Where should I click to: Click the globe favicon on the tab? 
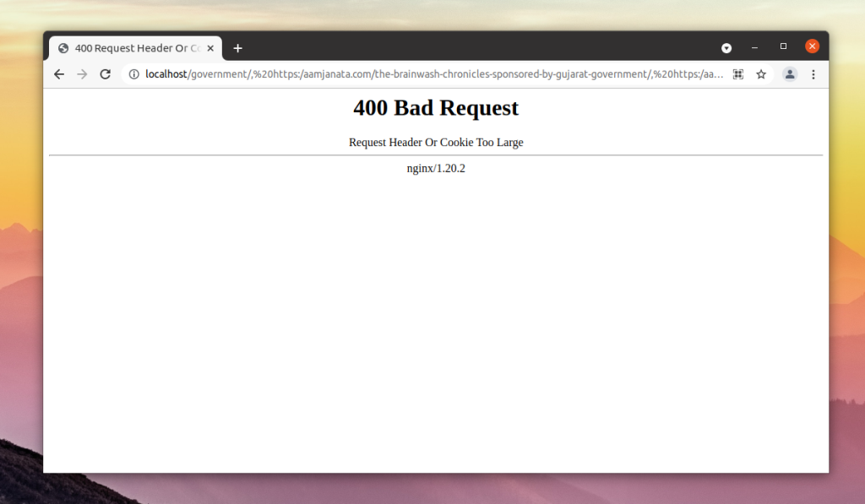click(x=63, y=48)
